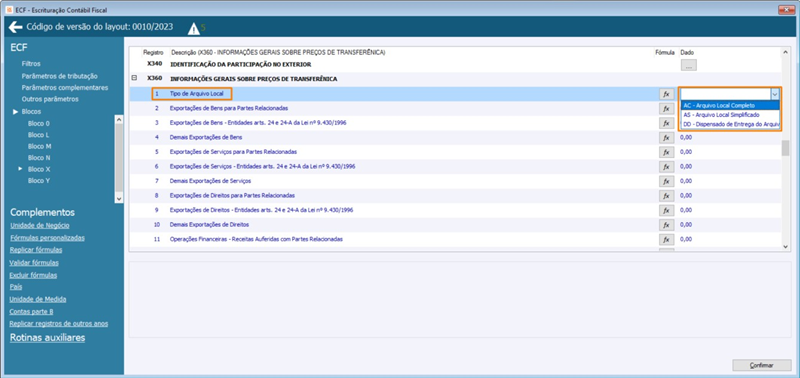
Task: Collapse the X360 register group
Action: point(134,79)
